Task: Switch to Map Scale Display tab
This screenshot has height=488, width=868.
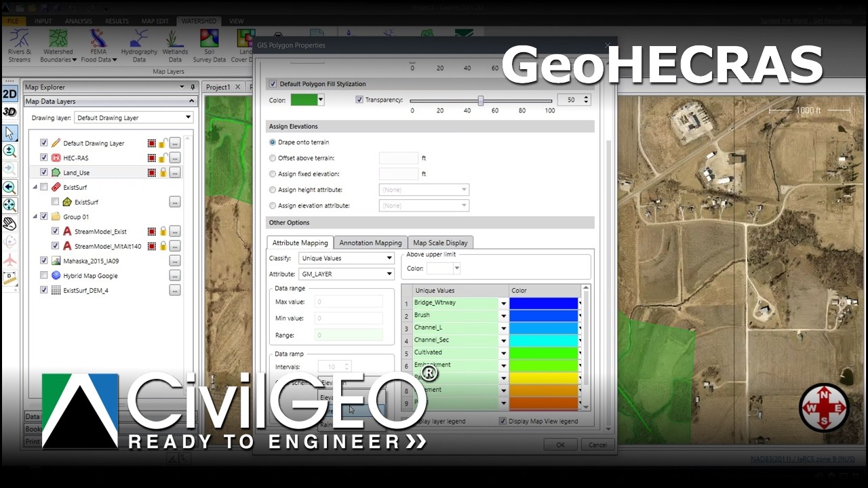Action: (x=440, y=243)
